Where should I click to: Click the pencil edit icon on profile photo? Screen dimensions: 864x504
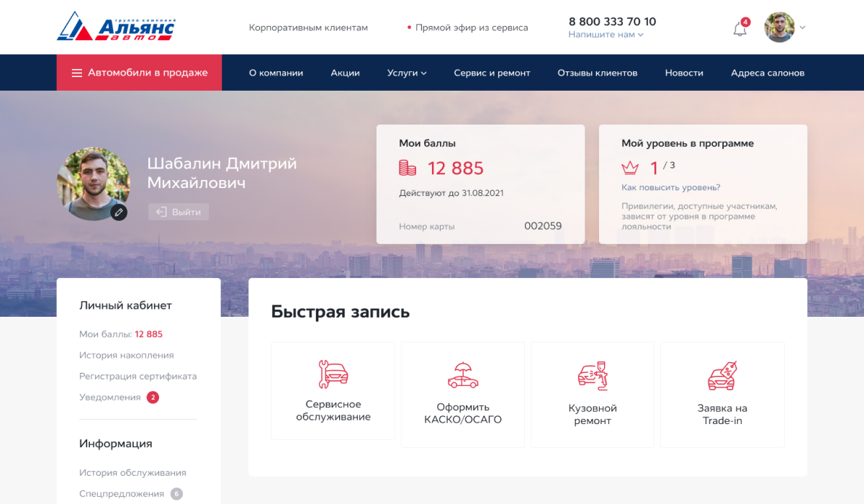(119, 212)
